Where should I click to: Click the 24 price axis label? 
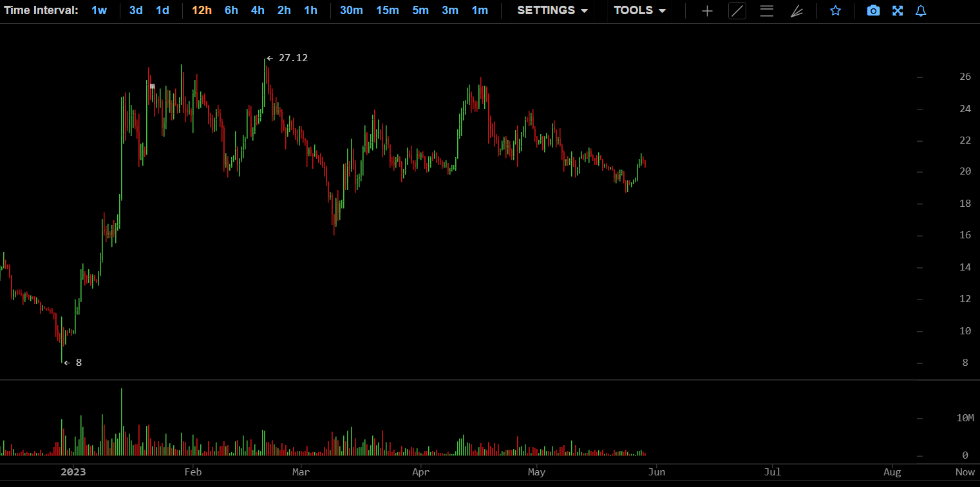pos(965,109)
